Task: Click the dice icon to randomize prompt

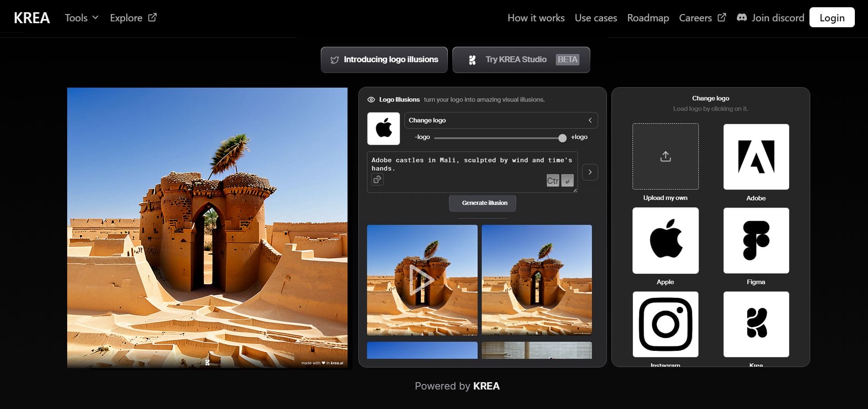Action: click(x=377, y=179)
